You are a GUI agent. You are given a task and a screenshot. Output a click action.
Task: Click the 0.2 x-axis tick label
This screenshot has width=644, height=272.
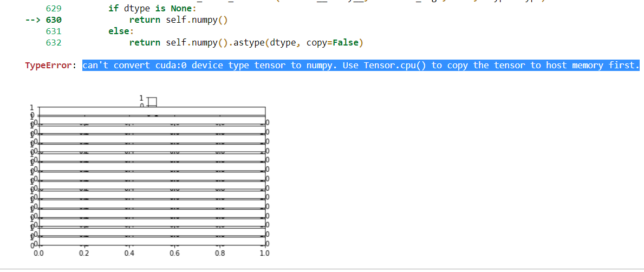click(84, 253)
